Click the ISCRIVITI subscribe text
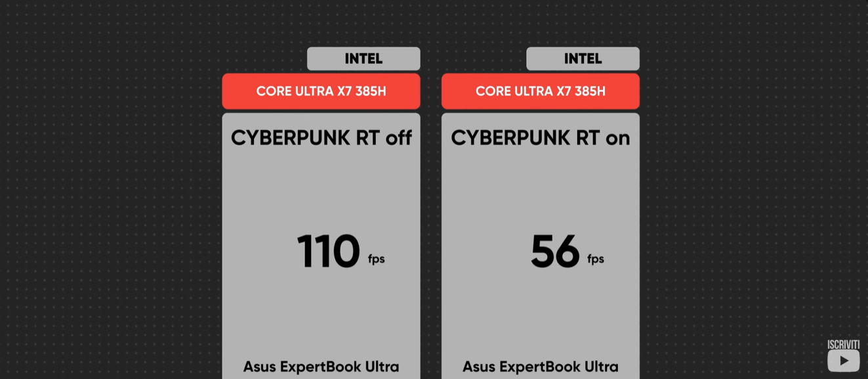Image resolution: width=868 pixels, height=379 pixels. click(x=843, y=345)
